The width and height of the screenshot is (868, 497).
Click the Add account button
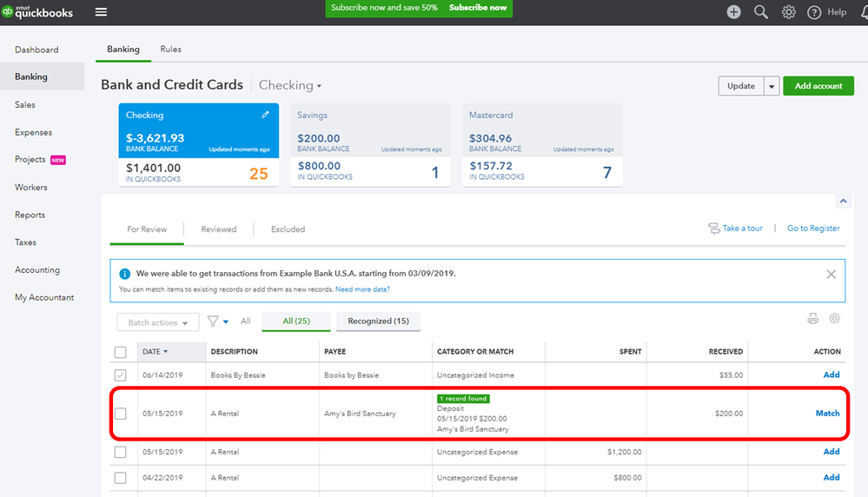click(x=818, y=86)
